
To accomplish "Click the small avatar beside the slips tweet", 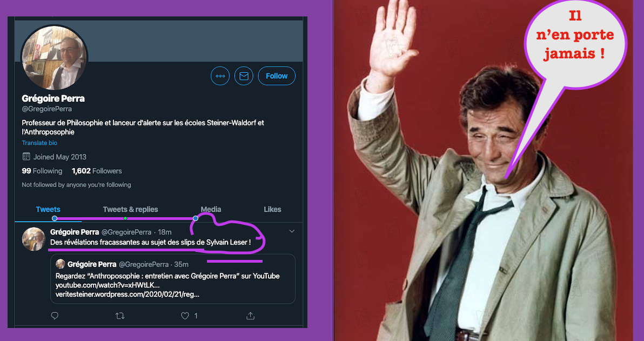I will pyautogui.click(x=33, y=239).
